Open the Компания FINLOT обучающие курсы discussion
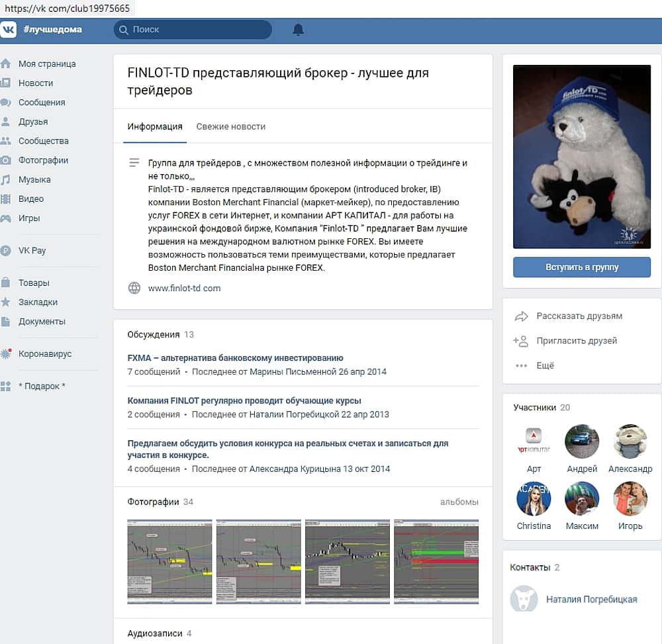The image size is (662, 644). 244,400
